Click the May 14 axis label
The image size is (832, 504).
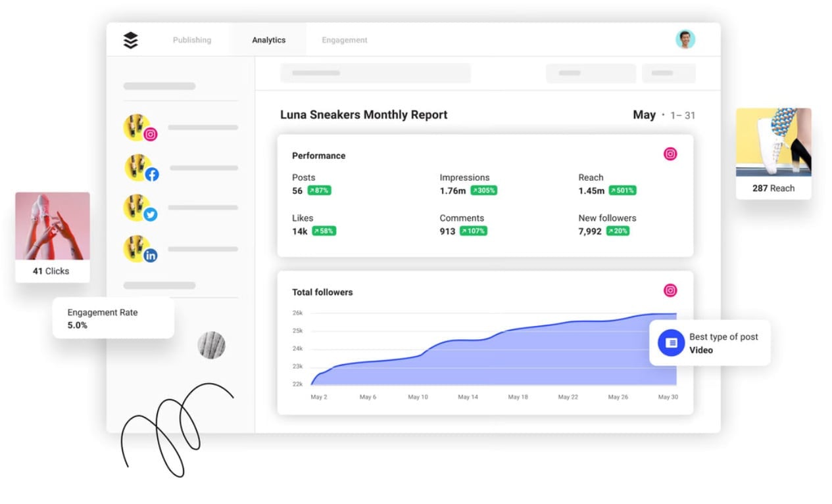pos(468,397)
